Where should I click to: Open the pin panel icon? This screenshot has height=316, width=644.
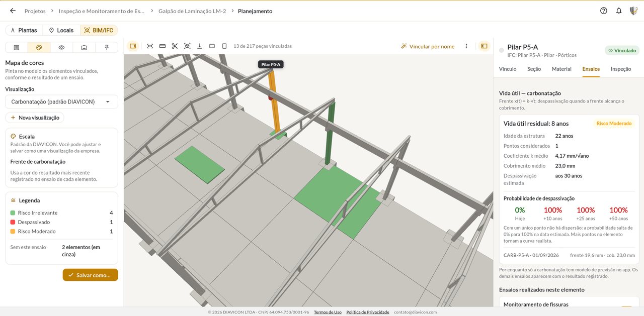pyautogui.click(x=107, y=47)
